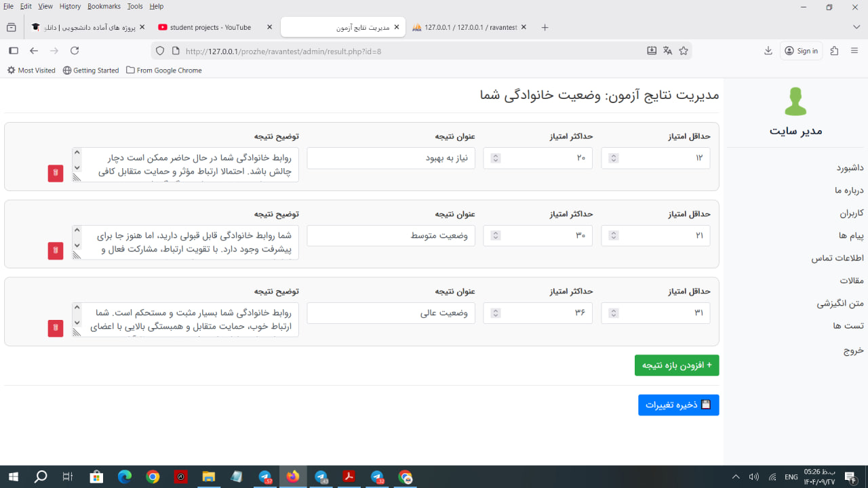This screenshot has height=488, width=868.
Task: Expand the list all tabs chevron
Action: pyautogui.click(x=856, y=27)
